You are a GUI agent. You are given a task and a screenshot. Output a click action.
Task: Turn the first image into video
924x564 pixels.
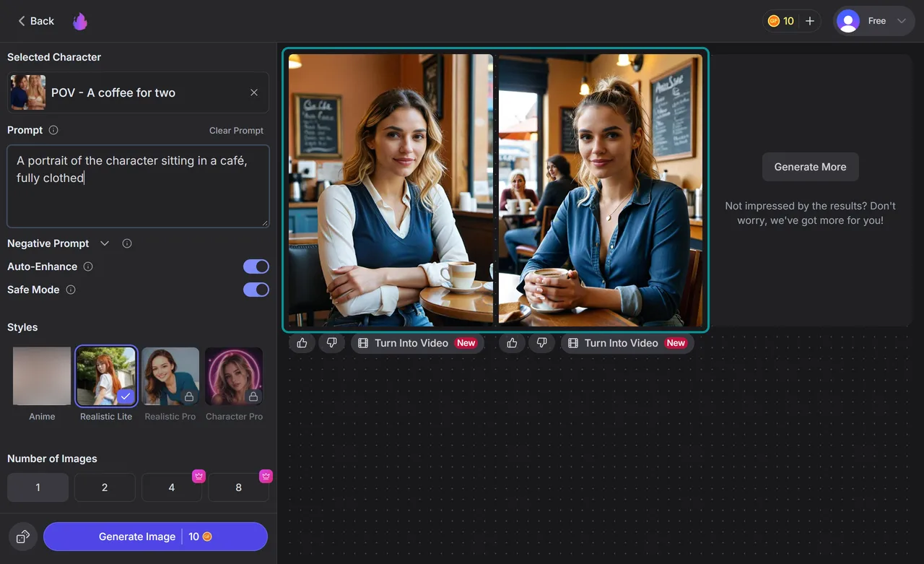pos(418,343)
